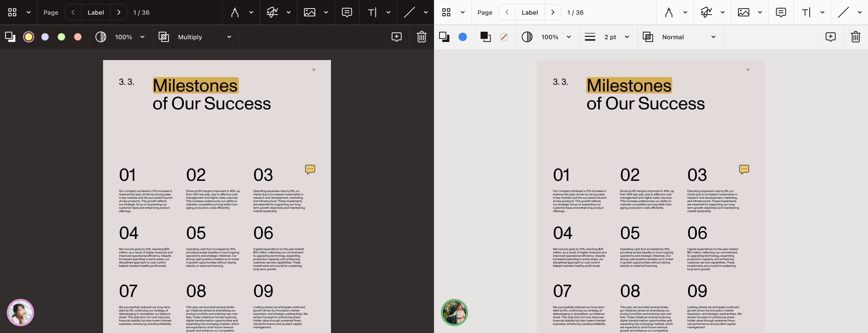Go to next page with the arrow
The image size is (868, 333).
click(119, 12)
